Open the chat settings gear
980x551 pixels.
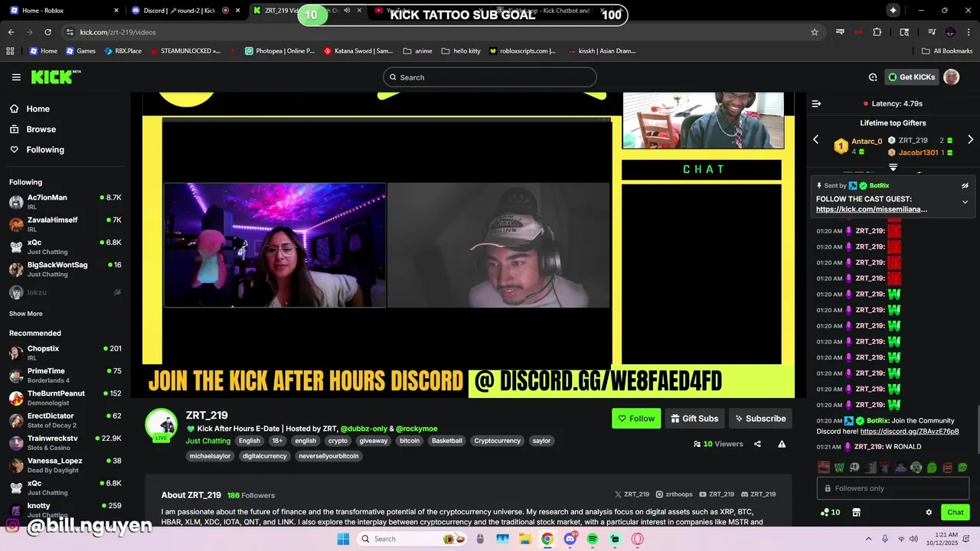click(929, 513)
